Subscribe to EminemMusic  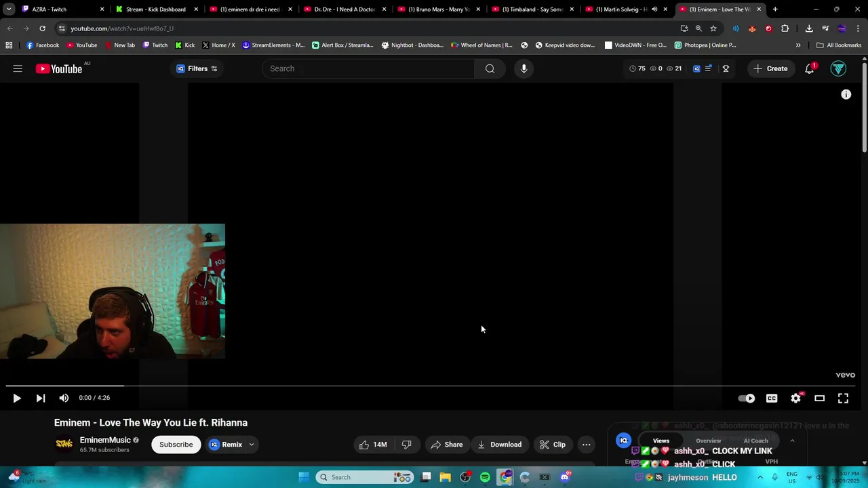click(x=176, y=445)
